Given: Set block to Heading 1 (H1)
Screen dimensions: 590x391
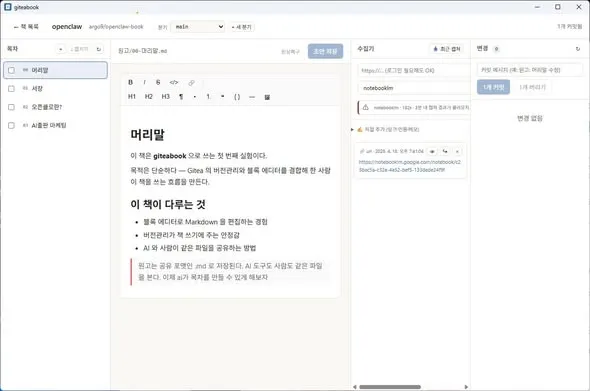Looking at the screenshot, I should [x=132, y=97].
